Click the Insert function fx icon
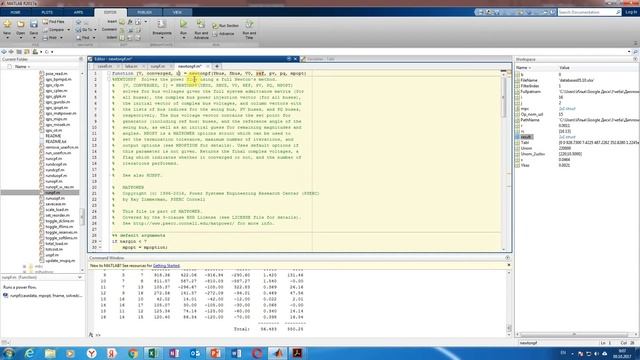Screen dimensions: 640x360 (x=130, y=22)
